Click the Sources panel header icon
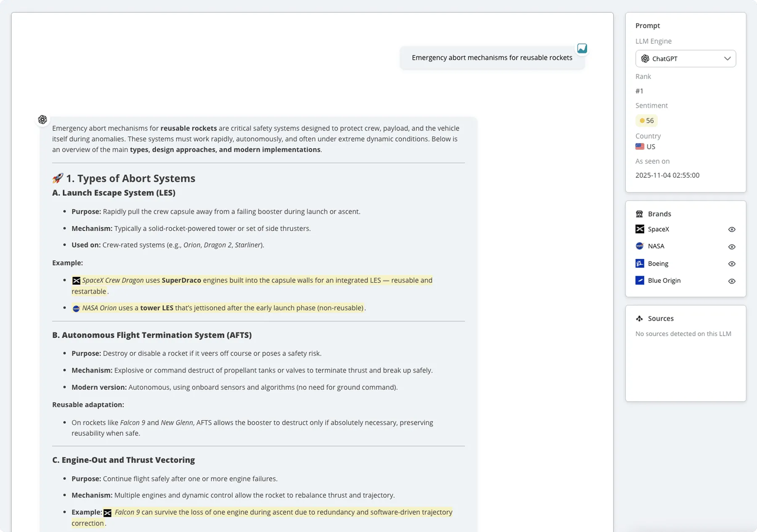Viewport: 757px width, 532px height. pos(639,319)
